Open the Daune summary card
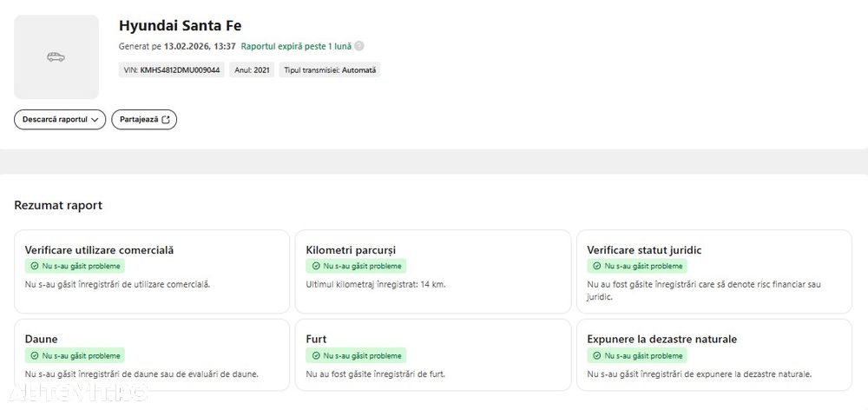The image size is (868, 410). click(x=152, y=354)
